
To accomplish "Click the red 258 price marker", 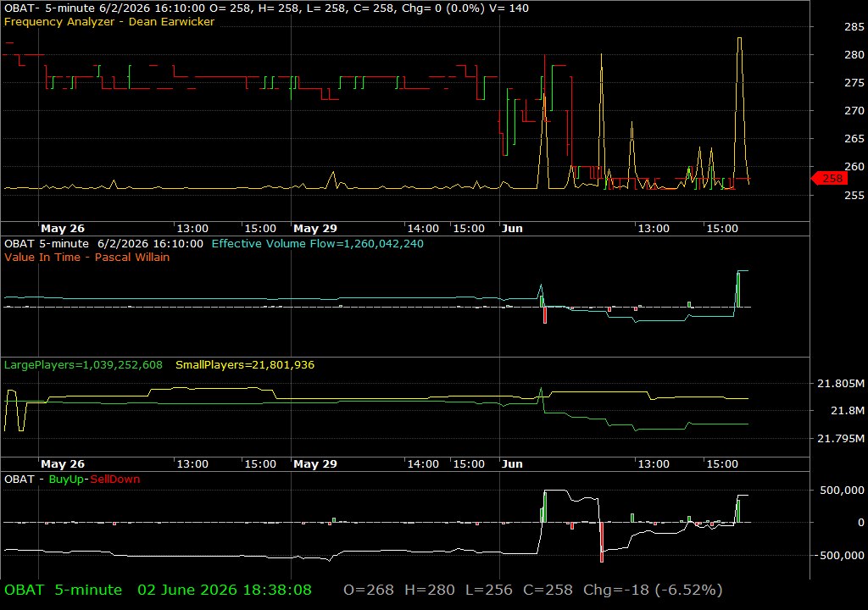I will [x=829, y=178].
